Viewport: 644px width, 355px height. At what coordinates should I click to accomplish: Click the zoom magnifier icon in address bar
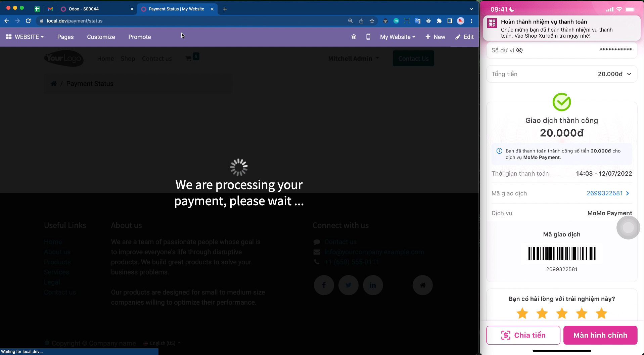coord(350,21)
